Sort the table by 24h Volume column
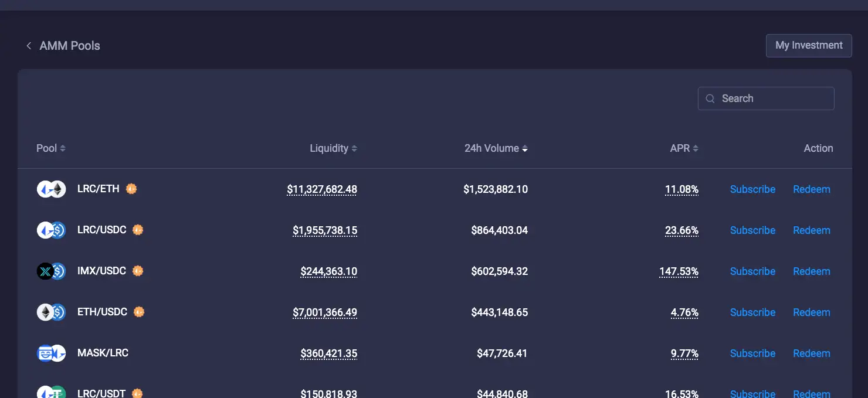Viewport: 868px width, 398px height. point(496,148)
